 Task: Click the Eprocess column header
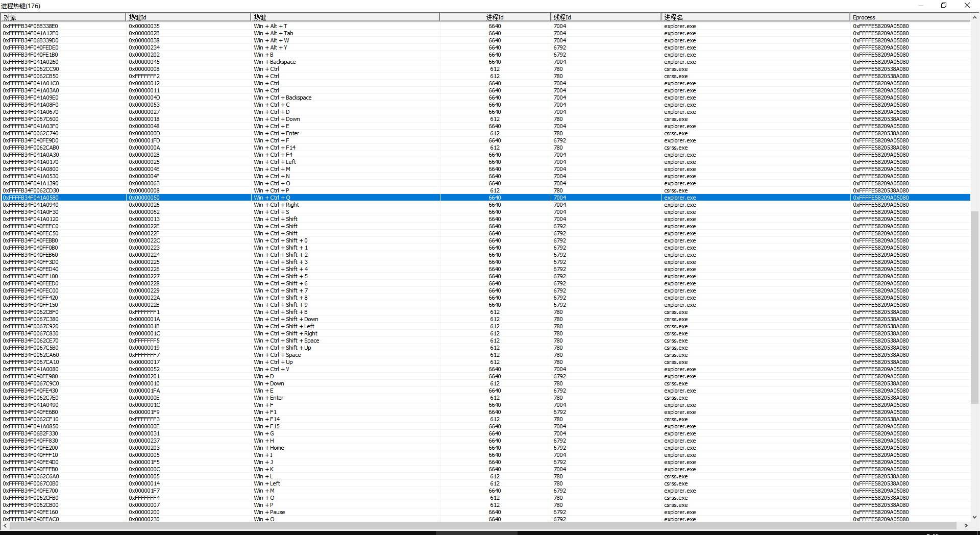[x=910, y=17]
